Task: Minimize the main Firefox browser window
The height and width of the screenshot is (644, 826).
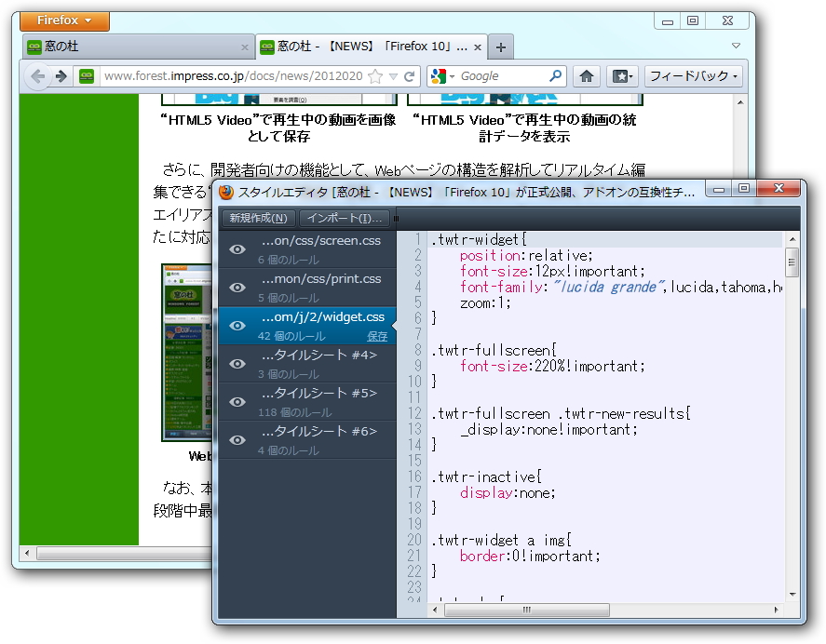Action: point(668,21)
